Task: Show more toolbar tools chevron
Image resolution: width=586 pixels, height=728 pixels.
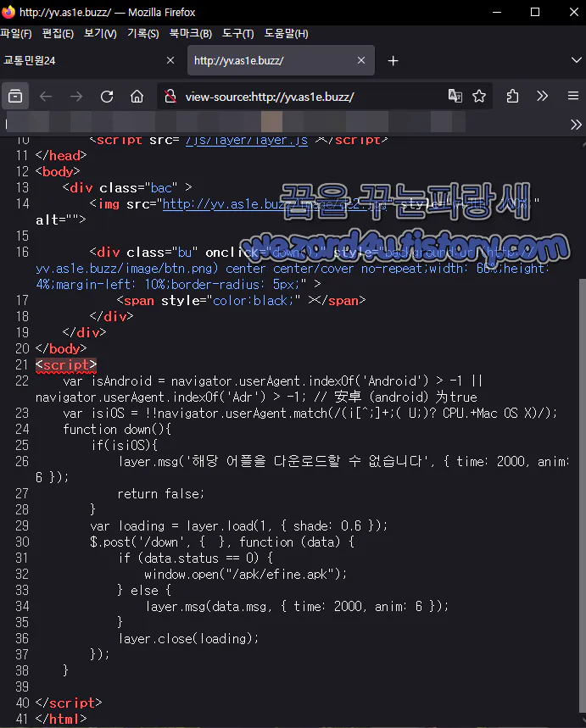Action: [542, 96]
